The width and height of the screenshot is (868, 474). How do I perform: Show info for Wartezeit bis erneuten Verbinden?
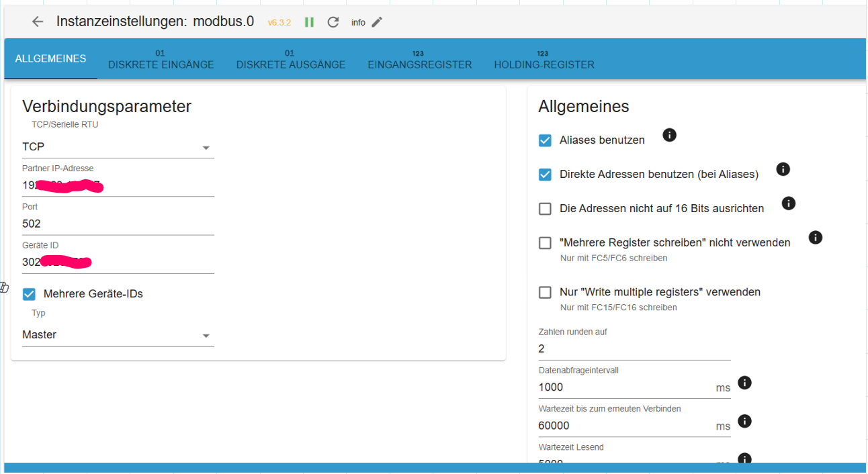pos(744,421)
